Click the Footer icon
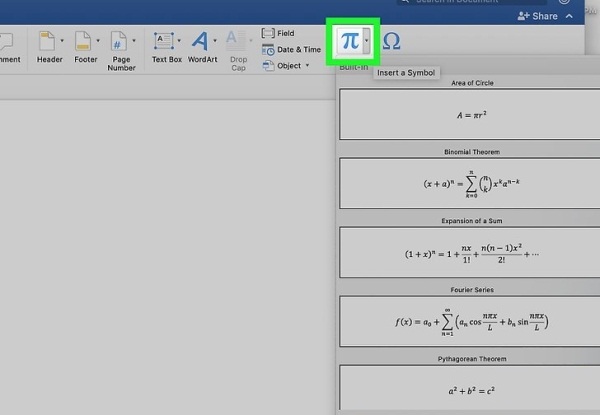The image size is (600, 415). (83, 42)
